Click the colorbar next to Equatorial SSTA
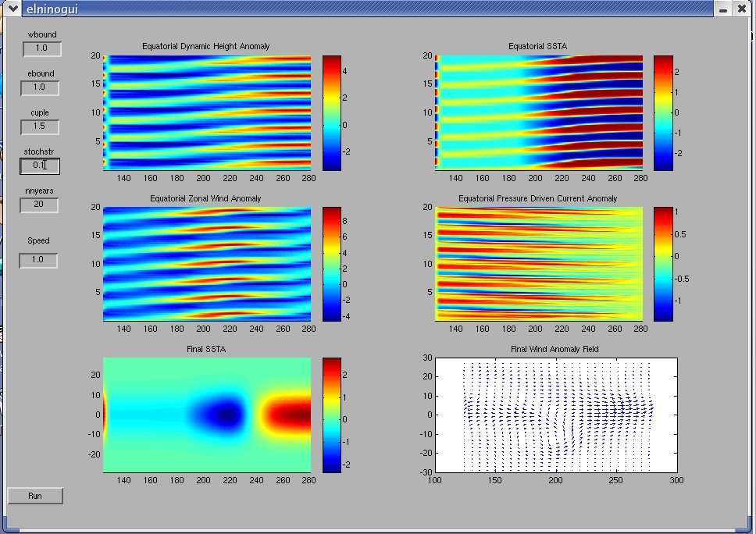 pos(663,112)
